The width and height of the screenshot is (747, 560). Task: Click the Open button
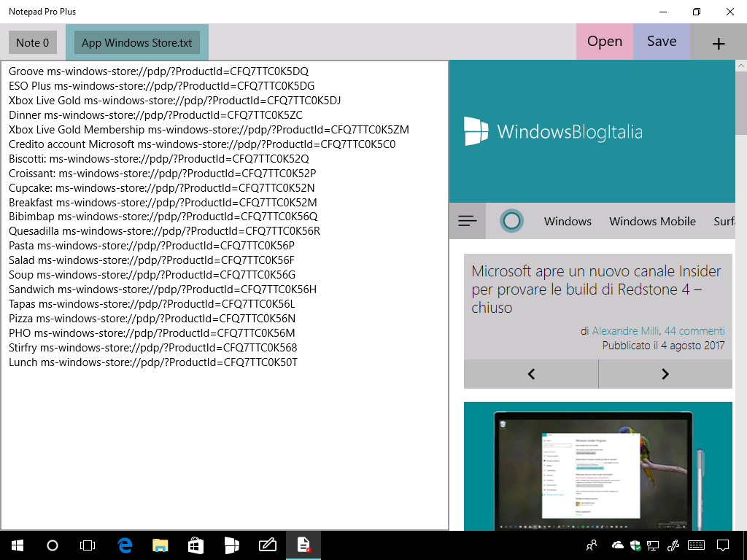(x=605, y=42)
